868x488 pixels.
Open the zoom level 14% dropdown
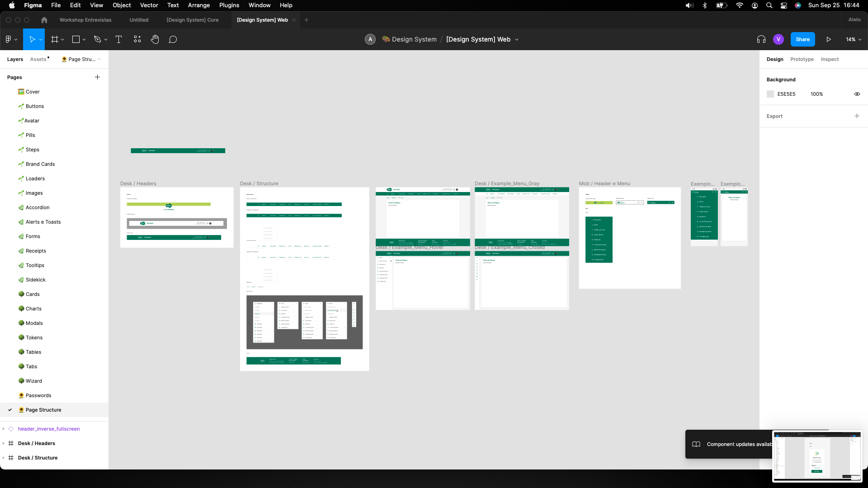[x=854, y=39]
